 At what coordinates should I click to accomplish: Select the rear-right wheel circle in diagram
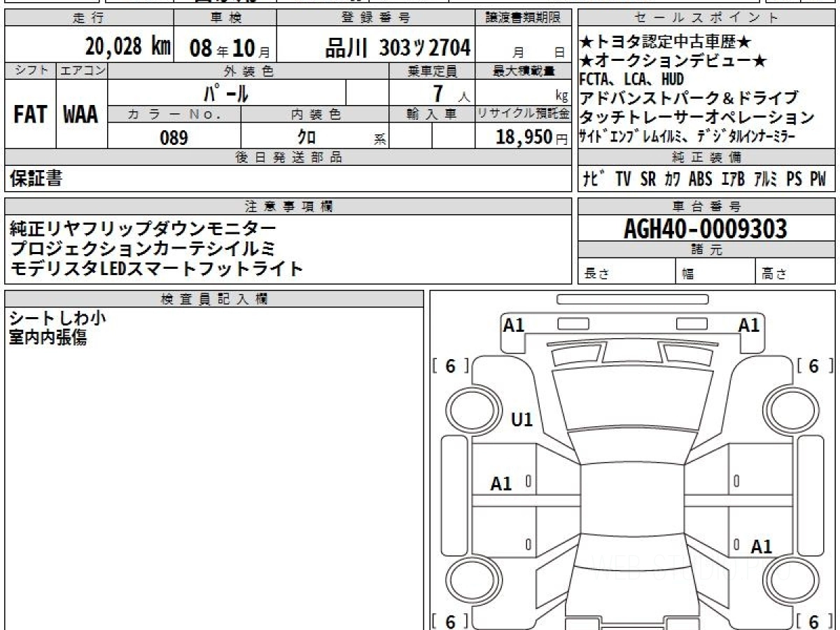click(x=789, y=580)
